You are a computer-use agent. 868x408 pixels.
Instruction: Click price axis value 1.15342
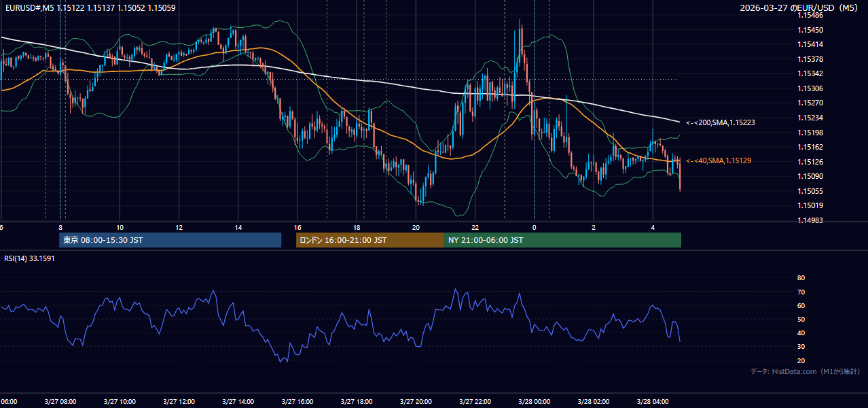[810, 73]
